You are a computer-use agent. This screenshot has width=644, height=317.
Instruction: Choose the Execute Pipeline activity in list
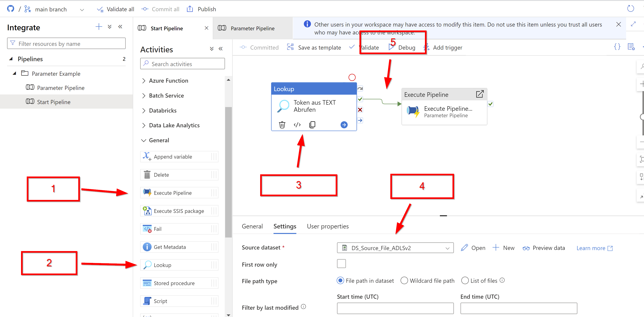point(179,193)
